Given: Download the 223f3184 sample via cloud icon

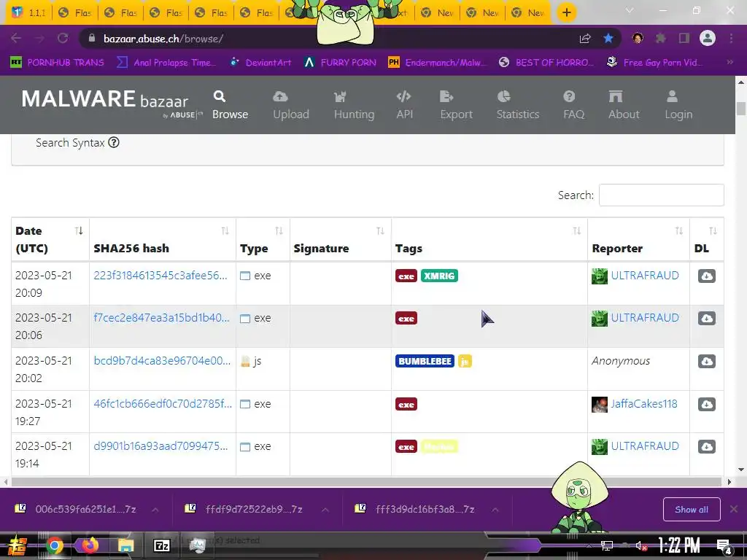Looking at the screenshot, I should 706,276.
